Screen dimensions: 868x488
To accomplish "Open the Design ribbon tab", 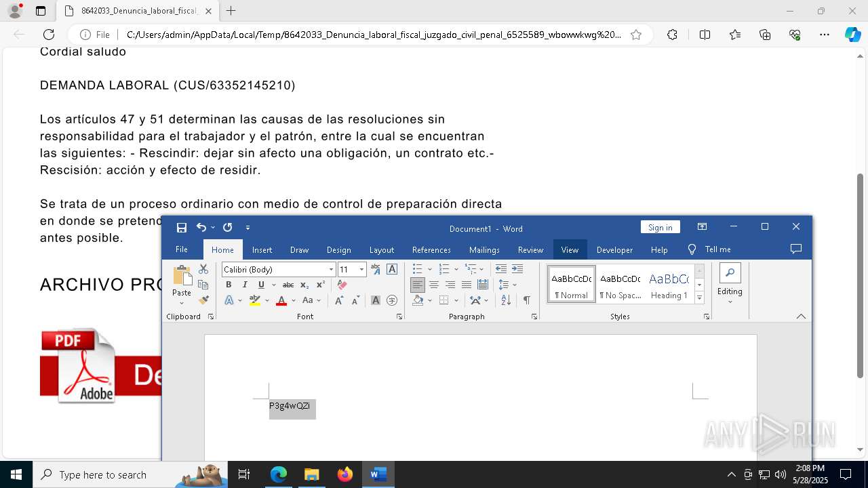I will pyautogui.click(x=338, y=249).
